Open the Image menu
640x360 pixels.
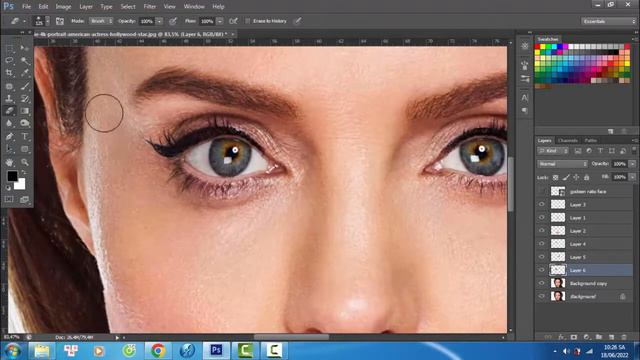[63, 7]
